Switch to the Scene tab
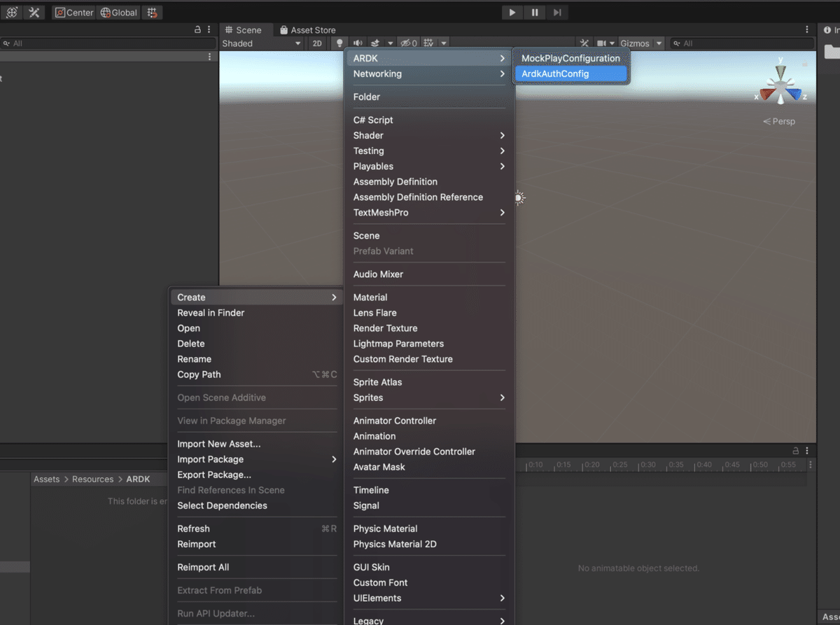 pos(243,30)
